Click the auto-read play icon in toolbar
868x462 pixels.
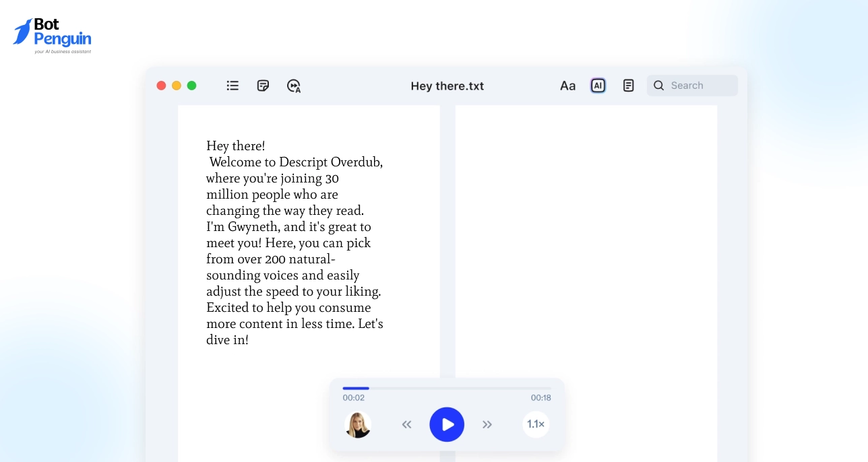(294, 86)
